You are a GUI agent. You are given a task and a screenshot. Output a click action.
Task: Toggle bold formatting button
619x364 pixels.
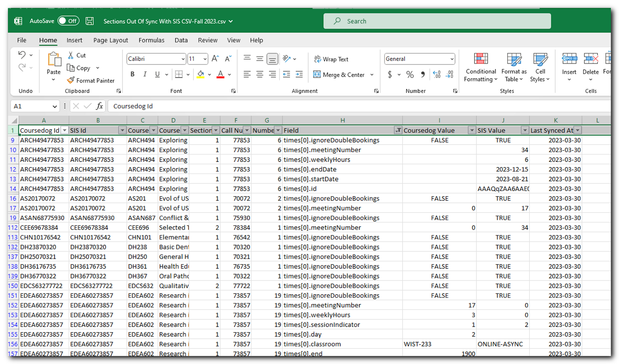coord(132,74)
